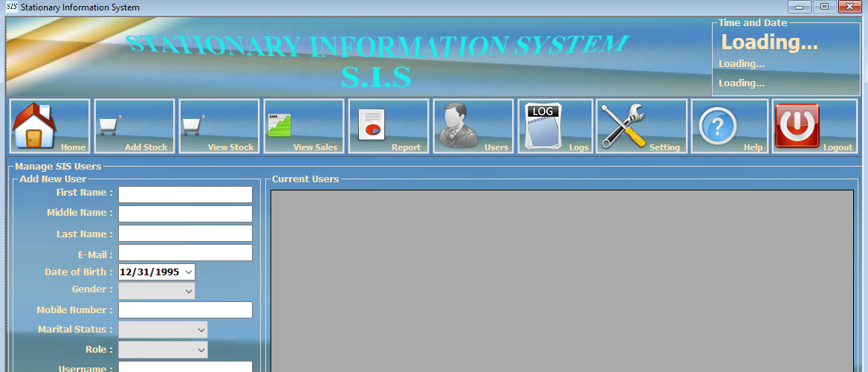Click the 'Time and Date' group label
The image size is (868, 372).
753,23
